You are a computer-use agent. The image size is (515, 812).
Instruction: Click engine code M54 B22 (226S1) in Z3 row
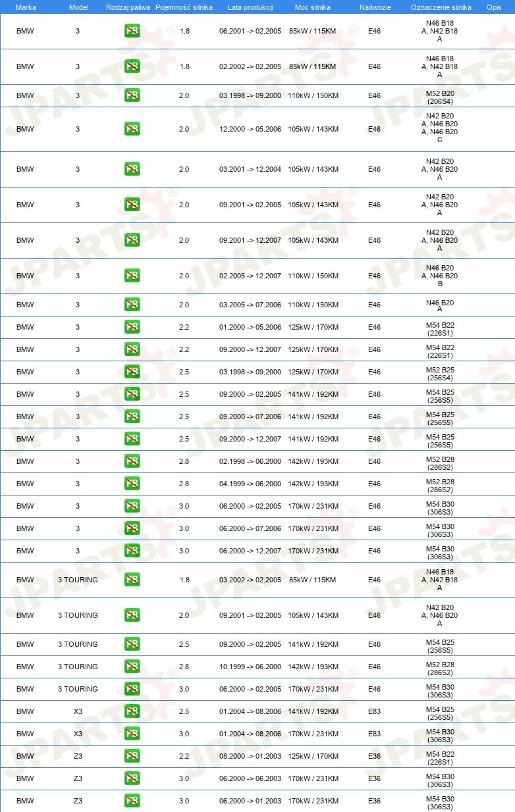[440, 758]
